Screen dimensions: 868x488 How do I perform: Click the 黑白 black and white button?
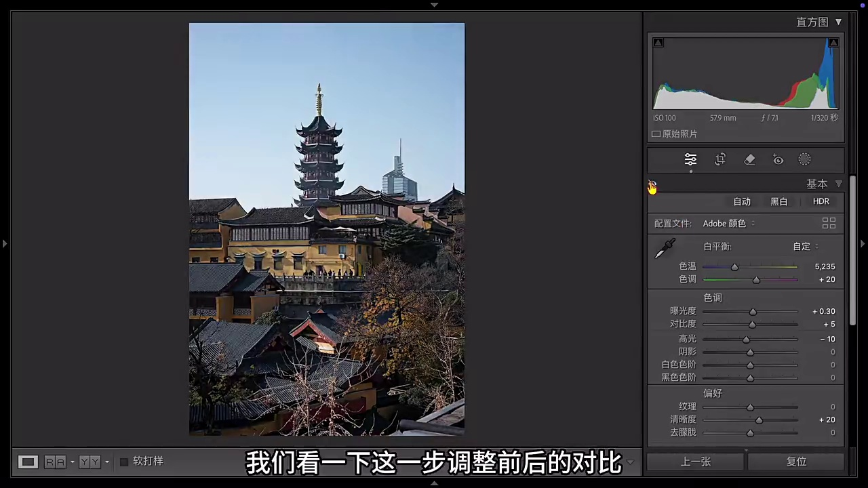(779, 201)
